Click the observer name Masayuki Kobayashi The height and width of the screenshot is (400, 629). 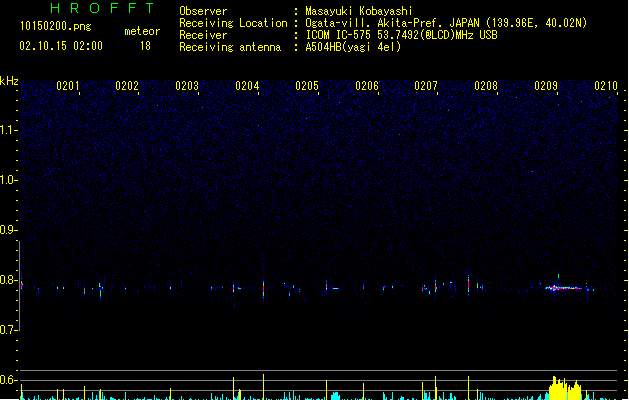pos(359,11)
